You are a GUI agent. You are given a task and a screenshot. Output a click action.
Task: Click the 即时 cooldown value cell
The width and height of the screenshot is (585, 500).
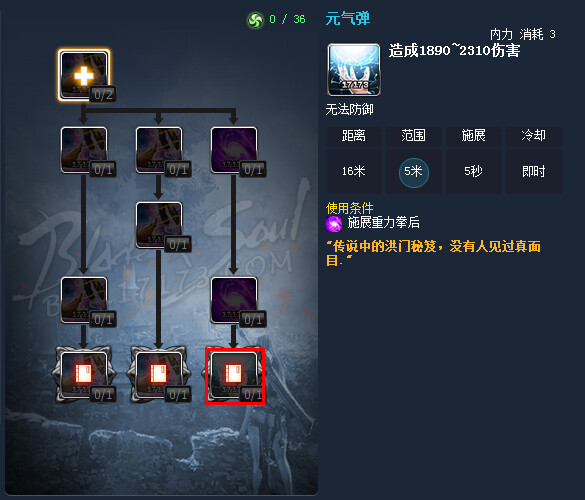click(534, 172)
